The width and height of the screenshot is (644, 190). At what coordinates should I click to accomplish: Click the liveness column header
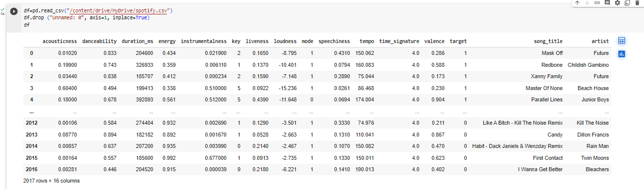pos(257,41)
